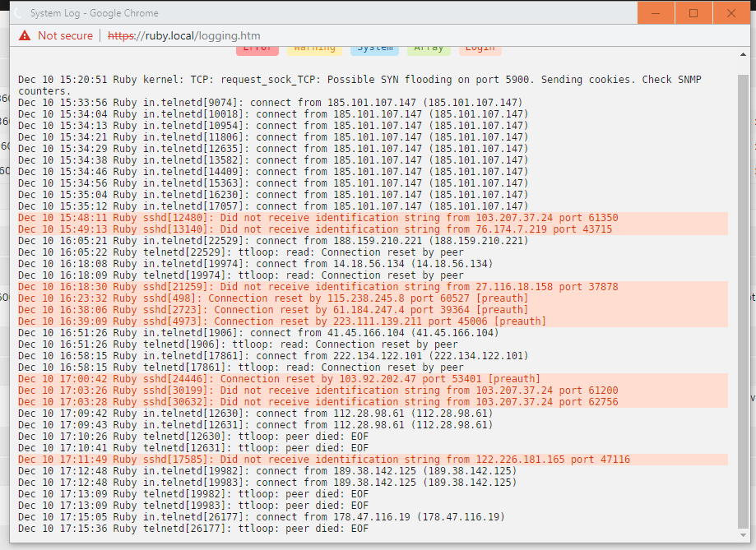Select telnetd[19983] peer died EOF line

(193, 506)
